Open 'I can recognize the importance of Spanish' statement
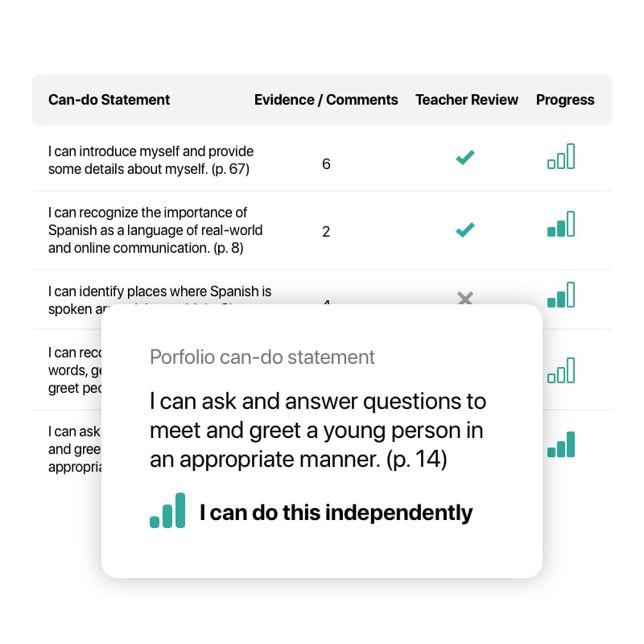 155,230
